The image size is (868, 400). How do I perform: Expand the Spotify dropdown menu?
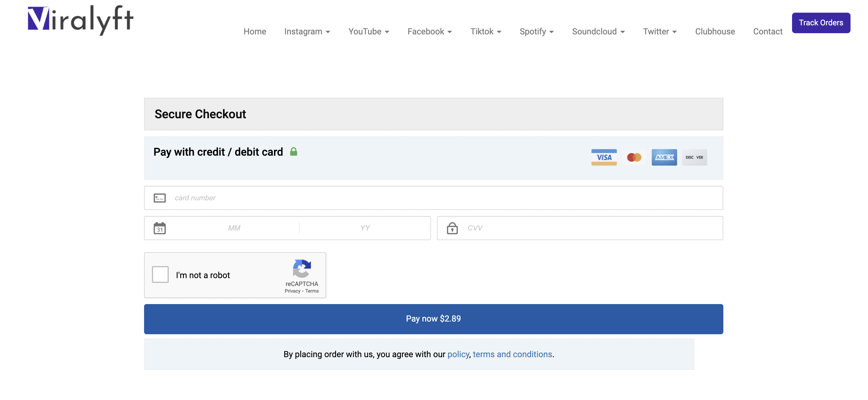[536, 31]
